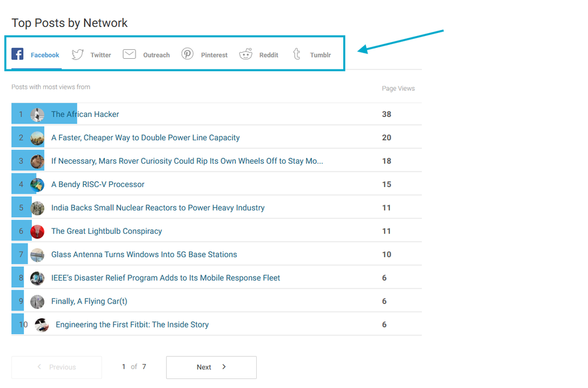The image size is (588, 388).
Task: Click thumbnail for Glass Antenna post
Action: coord(37,255)
